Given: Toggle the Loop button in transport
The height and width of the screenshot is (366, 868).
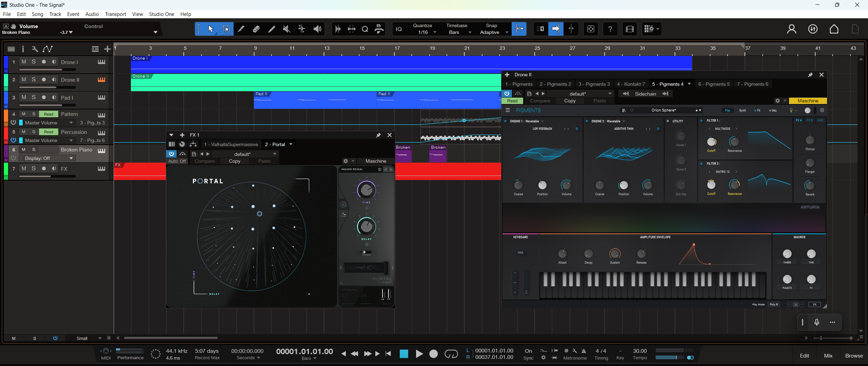Looking at the screenshot, I should (451, 354).
